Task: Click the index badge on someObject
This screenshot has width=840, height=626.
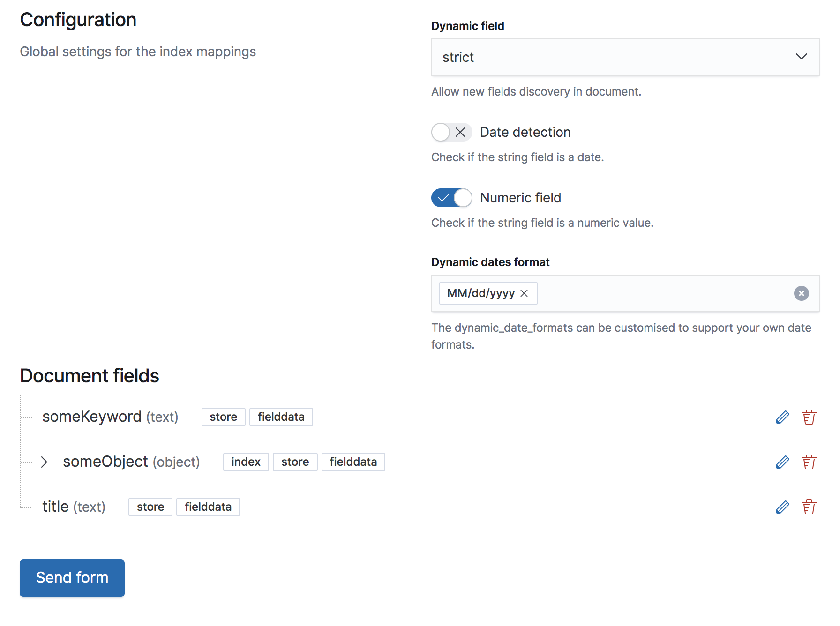Action: 246,462
